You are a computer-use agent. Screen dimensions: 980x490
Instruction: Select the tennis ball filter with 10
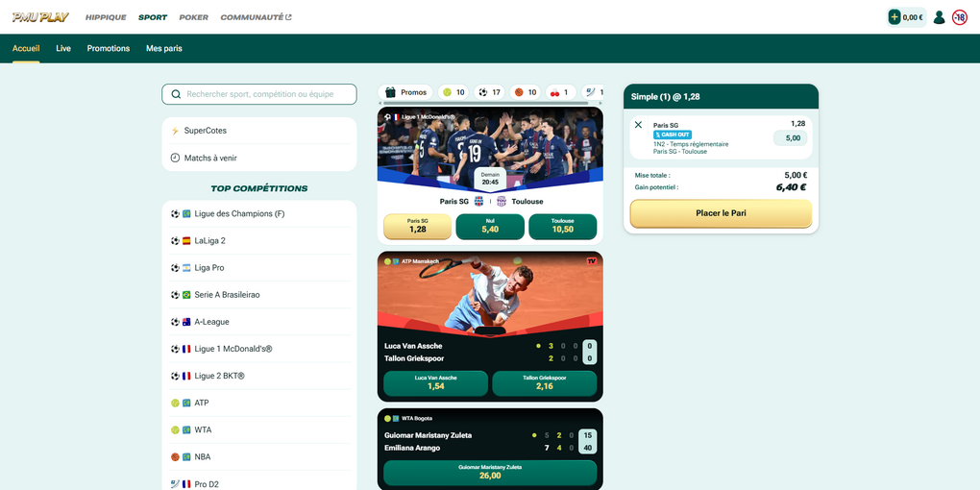pyautogui.click(x=453, y=92)
